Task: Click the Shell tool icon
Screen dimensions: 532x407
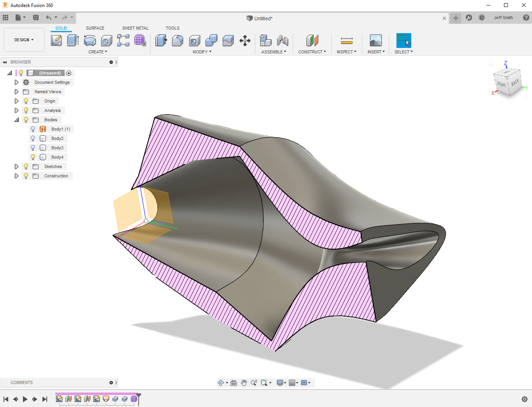Action: [194, 41]
